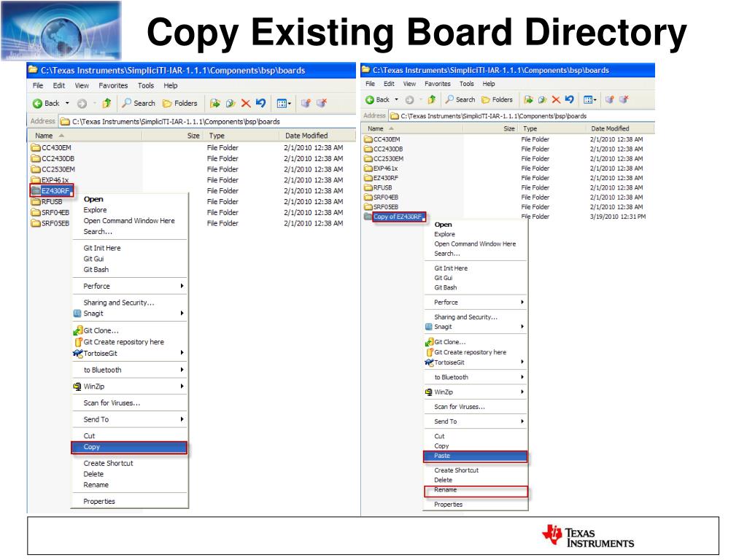Screen dimensions: 747x560
Task: Open Back history dropdown arrow in left window
Action: pos(67,103)
